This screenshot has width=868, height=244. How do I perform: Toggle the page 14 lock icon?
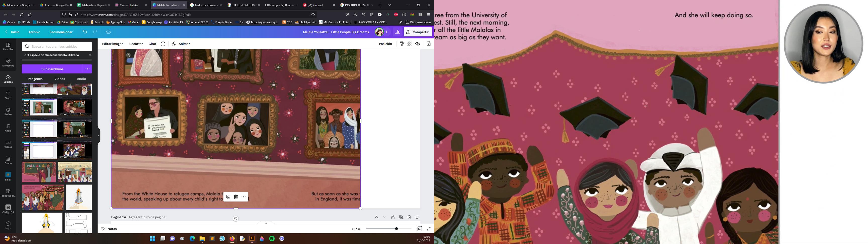pyautogui.click(x=393, y=217)
